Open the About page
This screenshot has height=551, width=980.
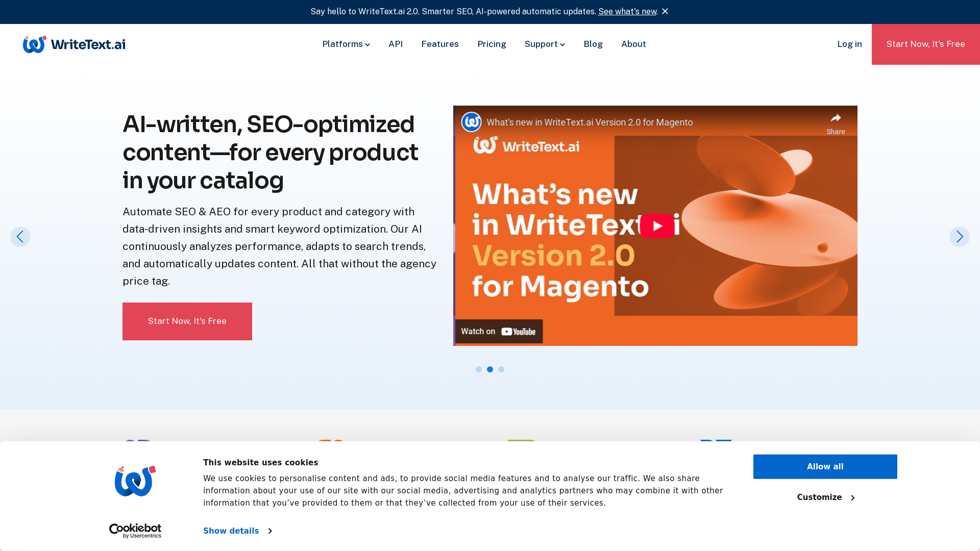tap(633, 44)
